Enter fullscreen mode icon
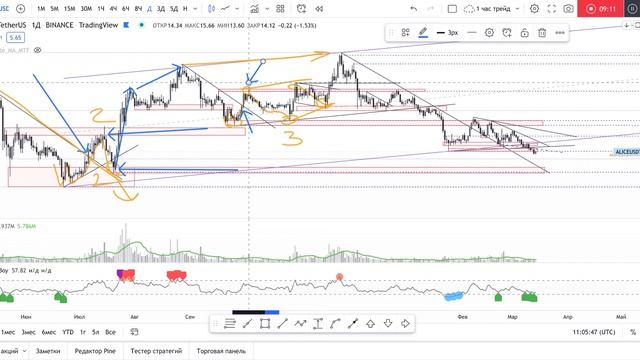This screenshot has height=360, width=640. (x=551, y=9)
